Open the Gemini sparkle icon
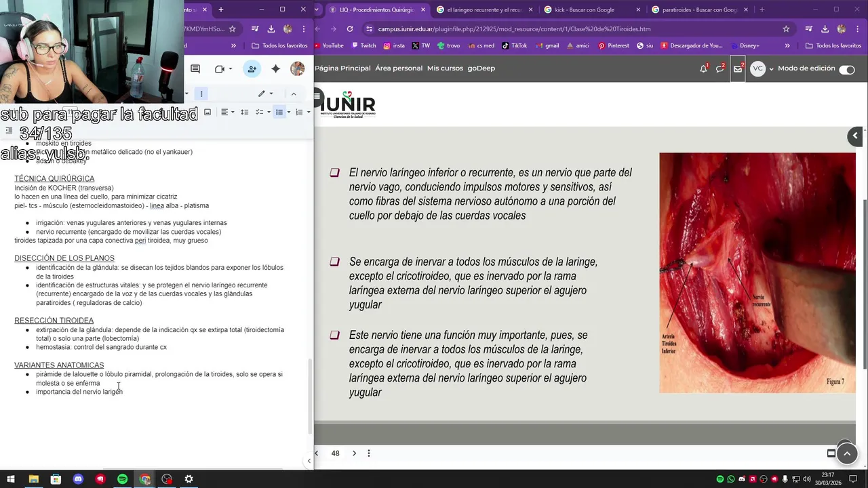The image size is (868, 488). 275,69
